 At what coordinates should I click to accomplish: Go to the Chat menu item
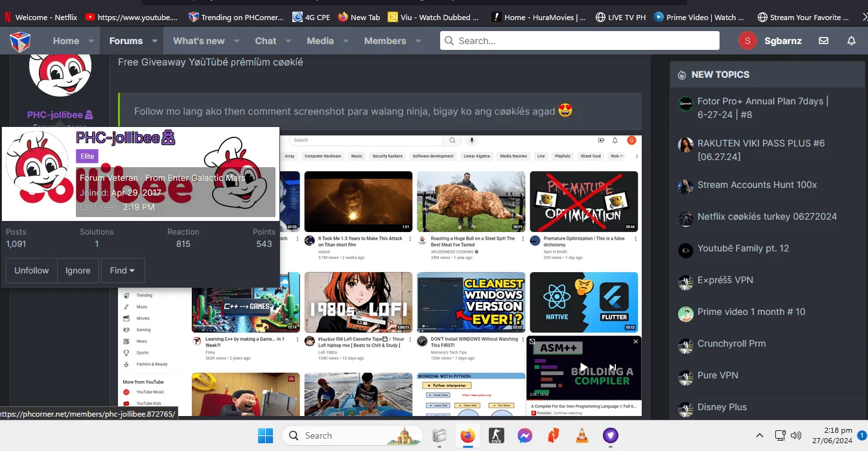point(266,41)
